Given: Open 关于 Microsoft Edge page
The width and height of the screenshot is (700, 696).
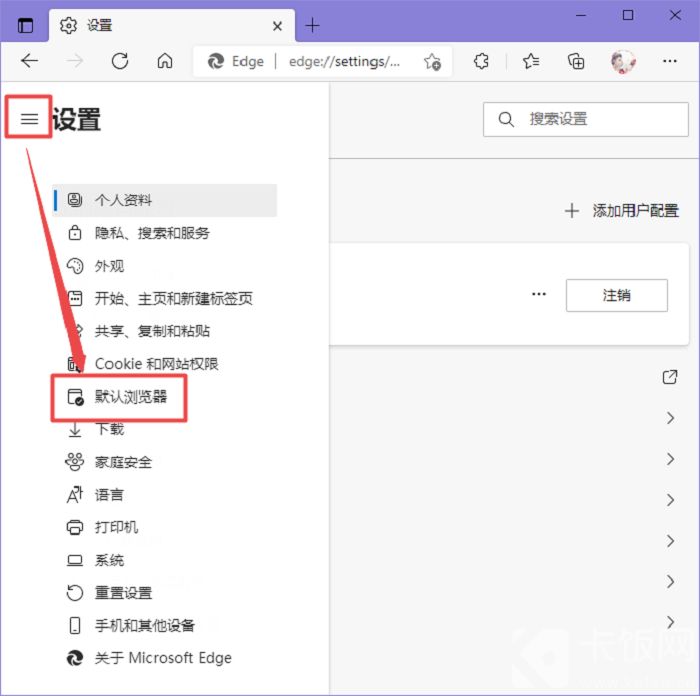Looking at the screenshot, I should [149, 658].
